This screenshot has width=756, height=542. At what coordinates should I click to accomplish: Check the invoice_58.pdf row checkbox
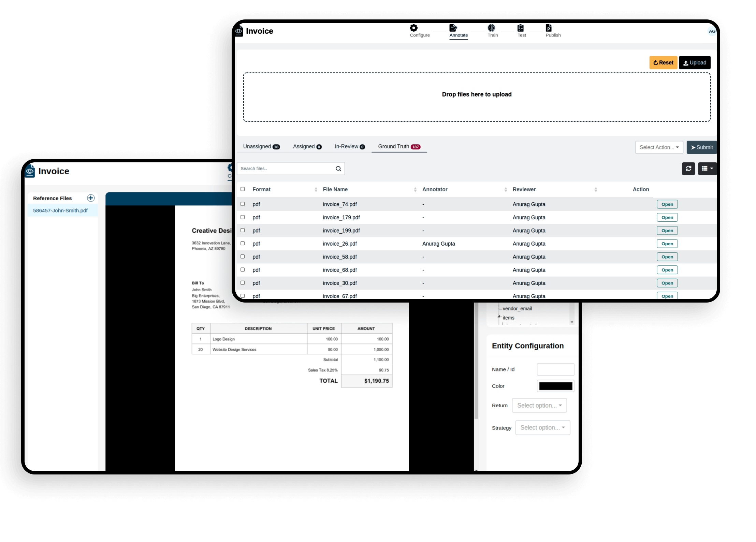243,257
